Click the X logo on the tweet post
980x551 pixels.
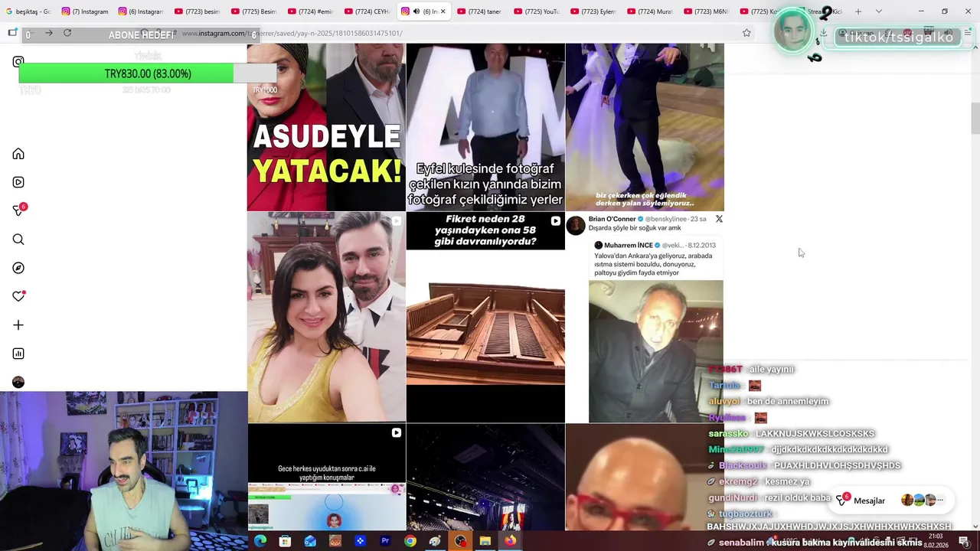(718, 219)
